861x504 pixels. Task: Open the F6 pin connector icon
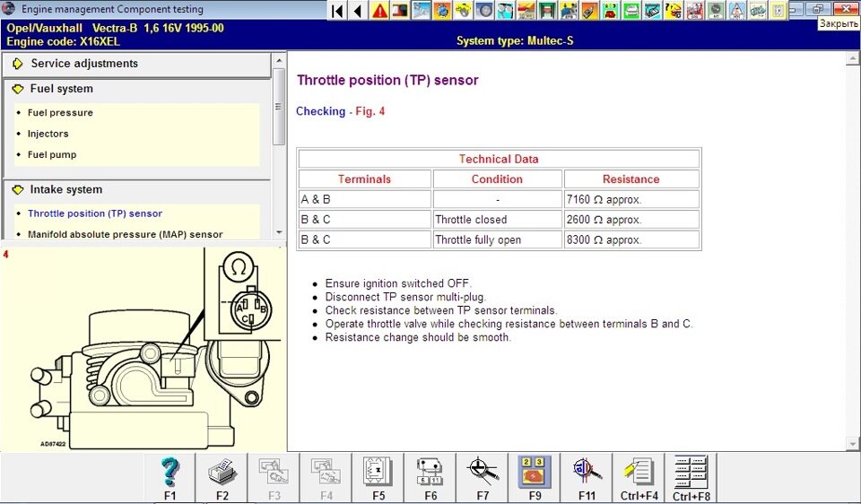[430, 478]
